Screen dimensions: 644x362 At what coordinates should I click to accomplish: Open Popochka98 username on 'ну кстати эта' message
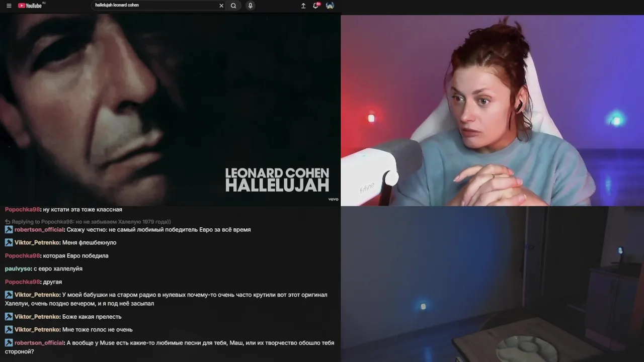(22, 210)
